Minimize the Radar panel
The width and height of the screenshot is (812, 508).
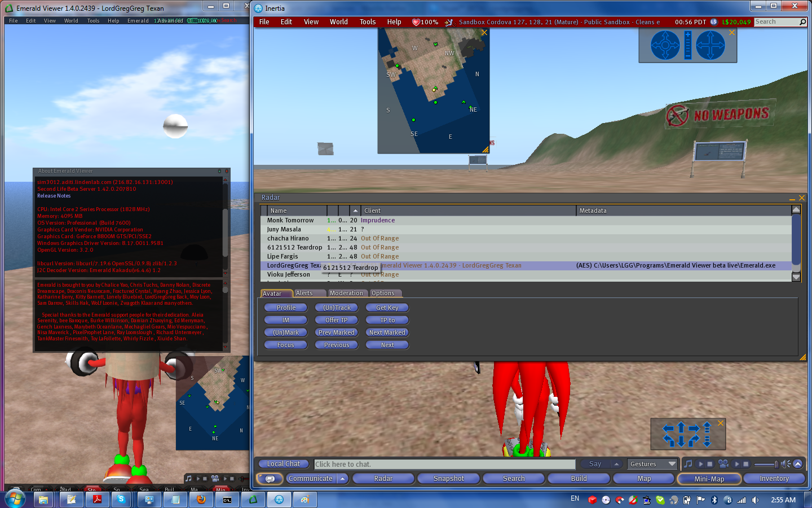point(792,198)
